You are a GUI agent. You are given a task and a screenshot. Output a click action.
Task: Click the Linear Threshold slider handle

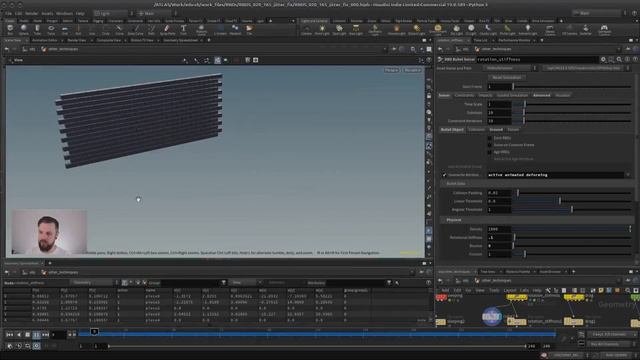tap(560, 201)
